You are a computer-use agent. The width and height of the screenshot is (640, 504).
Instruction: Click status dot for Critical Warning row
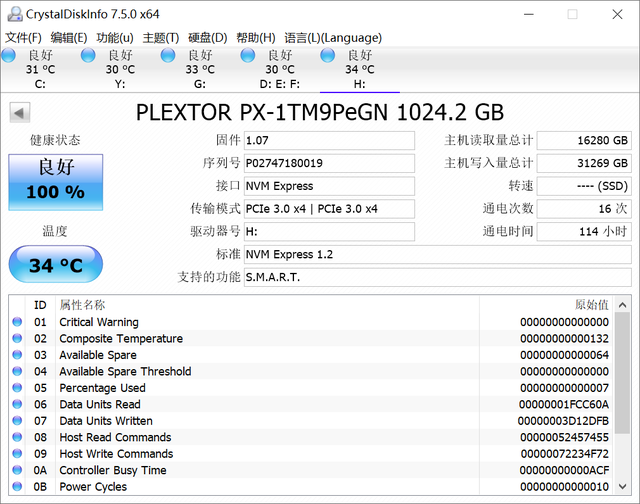pyautogui.click(x=17, y=322)
